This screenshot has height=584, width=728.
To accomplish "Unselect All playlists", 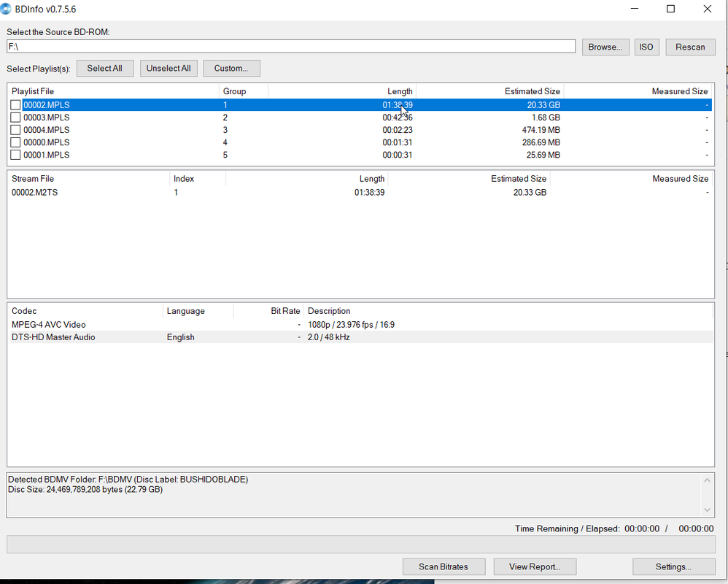I will point(169,69).
